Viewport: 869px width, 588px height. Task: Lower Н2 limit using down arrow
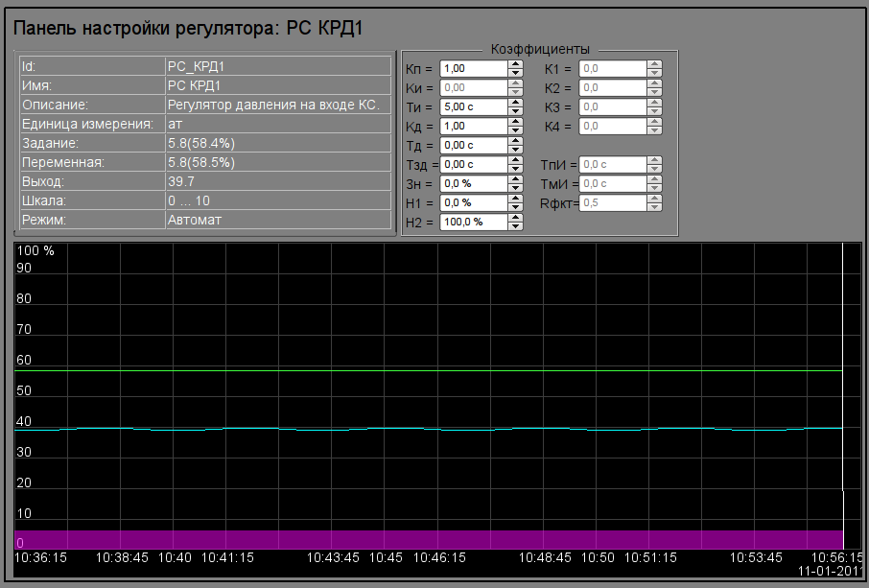[x=515, y=226]
